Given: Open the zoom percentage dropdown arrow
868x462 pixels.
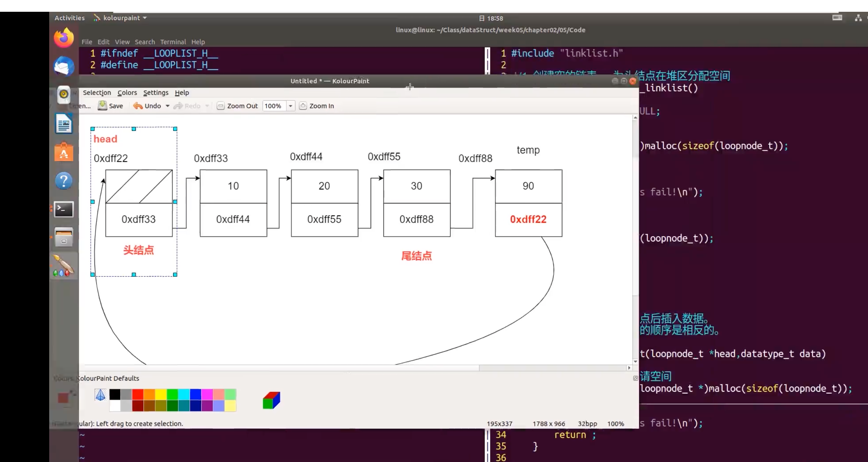Looking at the screenshot, I should [291, 106].
